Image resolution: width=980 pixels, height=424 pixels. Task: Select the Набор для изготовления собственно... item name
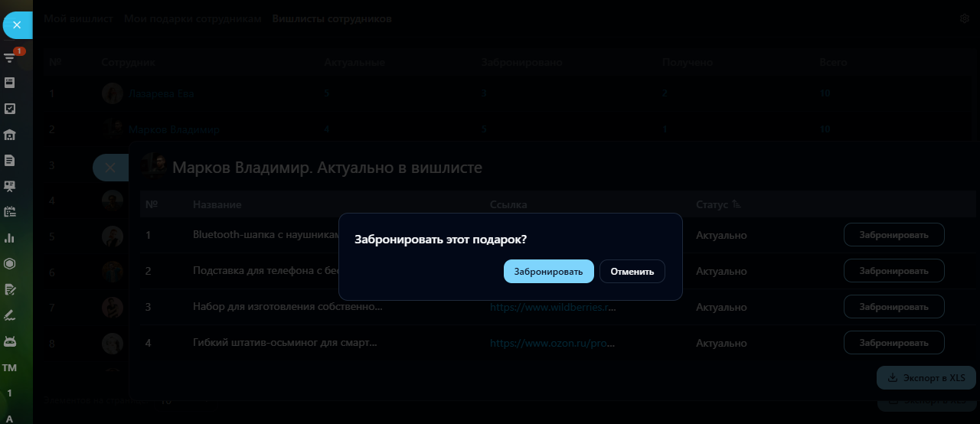[288, 307]
